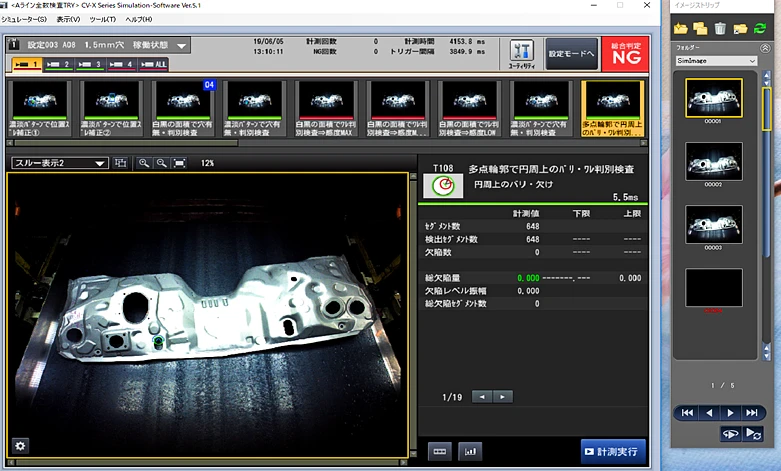Select the 感度LOW inspection tool thumbnail

pyautogui.click(x=469, y=109)
